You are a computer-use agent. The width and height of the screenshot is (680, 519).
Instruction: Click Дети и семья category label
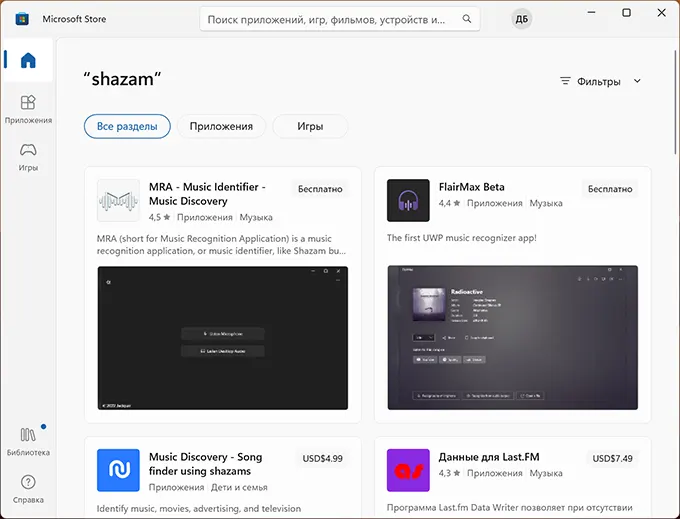click(x=239, y=487)
